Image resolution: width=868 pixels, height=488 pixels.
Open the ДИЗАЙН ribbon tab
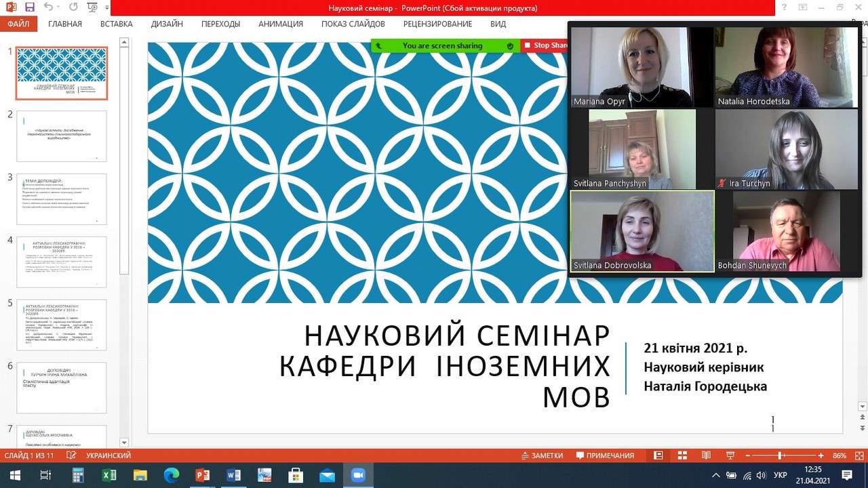pyautogui.click(x=167, y=24)
